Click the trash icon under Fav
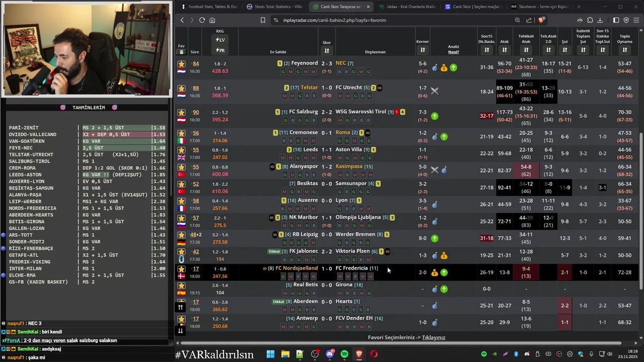The width and height of the screenshot is (644, 362). coord(181,52)
